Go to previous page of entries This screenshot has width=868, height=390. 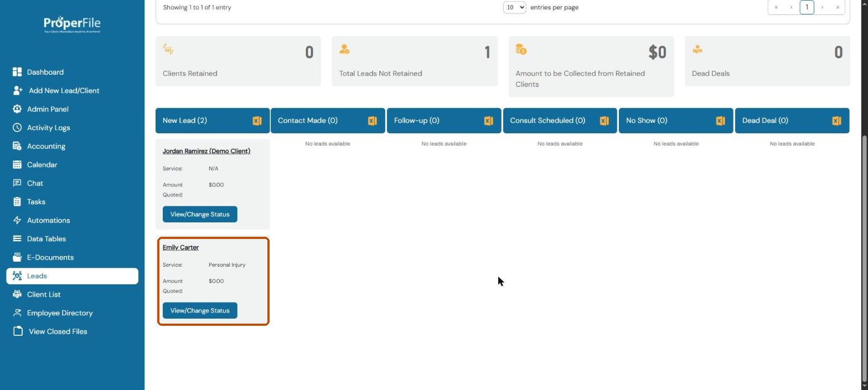[x=792, y=7]
